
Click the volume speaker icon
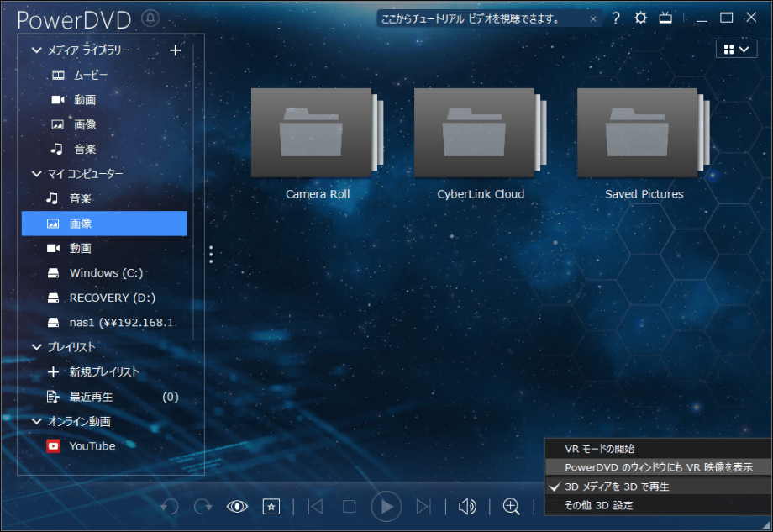467,506
